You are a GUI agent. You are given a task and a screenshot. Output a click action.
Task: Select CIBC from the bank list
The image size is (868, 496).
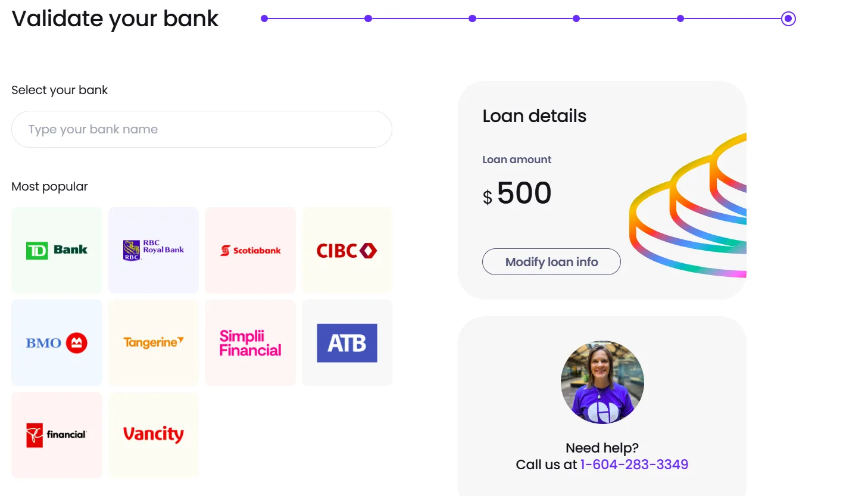click(346, 250)
